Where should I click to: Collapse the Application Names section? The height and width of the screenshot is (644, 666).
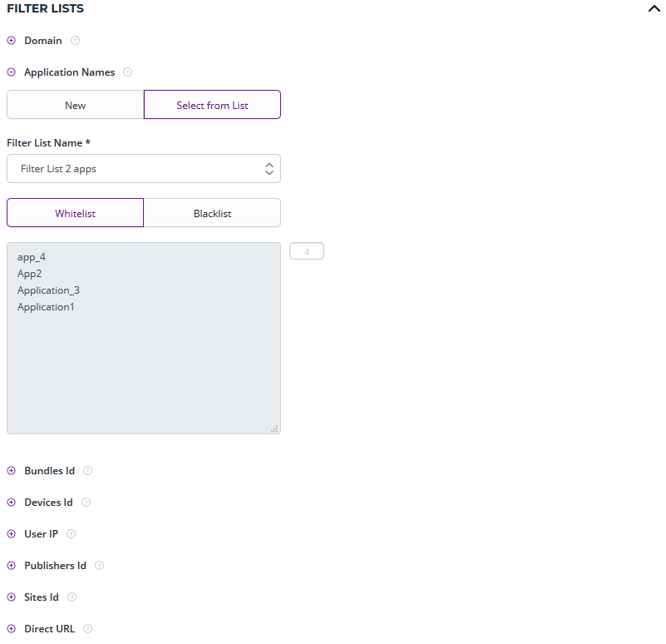(x=11, y=72)
